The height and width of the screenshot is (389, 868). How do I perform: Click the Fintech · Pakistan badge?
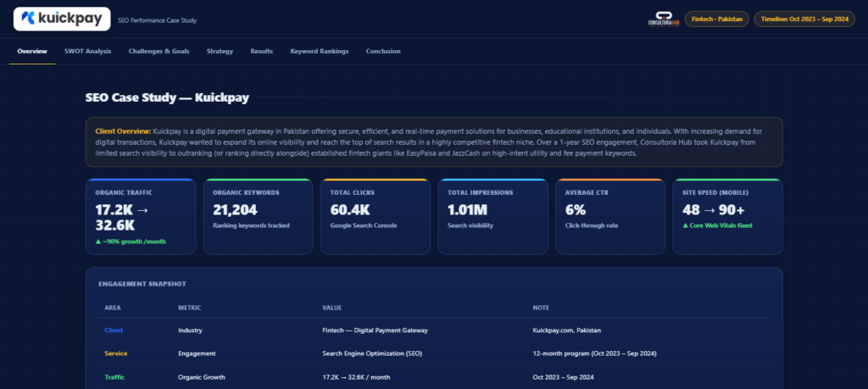716,19
